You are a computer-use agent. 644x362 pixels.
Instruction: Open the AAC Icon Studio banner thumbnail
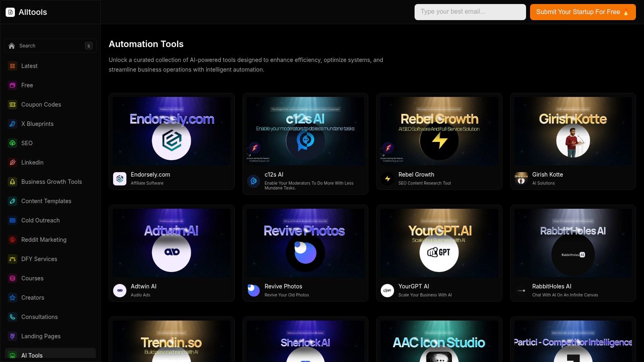click(439, 341)
